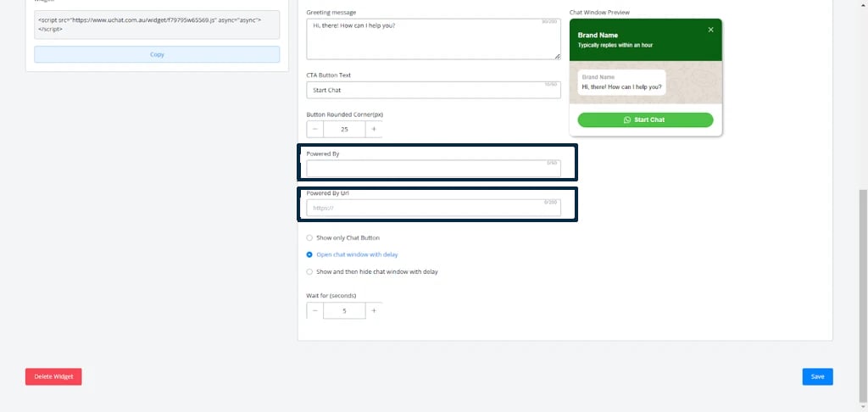Copy the widget script code
The image size is (868, 412).
[157, 54]
